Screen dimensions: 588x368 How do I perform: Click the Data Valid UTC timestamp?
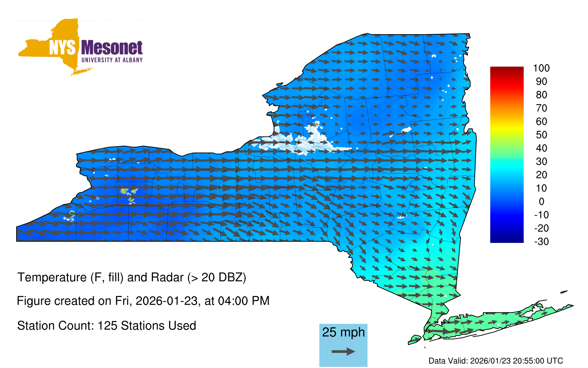point(495,361)
